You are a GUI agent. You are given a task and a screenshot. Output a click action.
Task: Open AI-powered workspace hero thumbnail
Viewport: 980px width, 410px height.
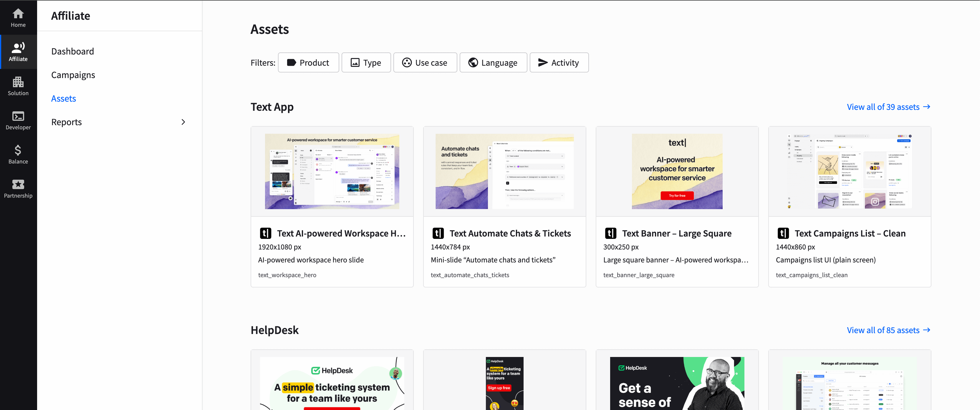tap(332, 171)
